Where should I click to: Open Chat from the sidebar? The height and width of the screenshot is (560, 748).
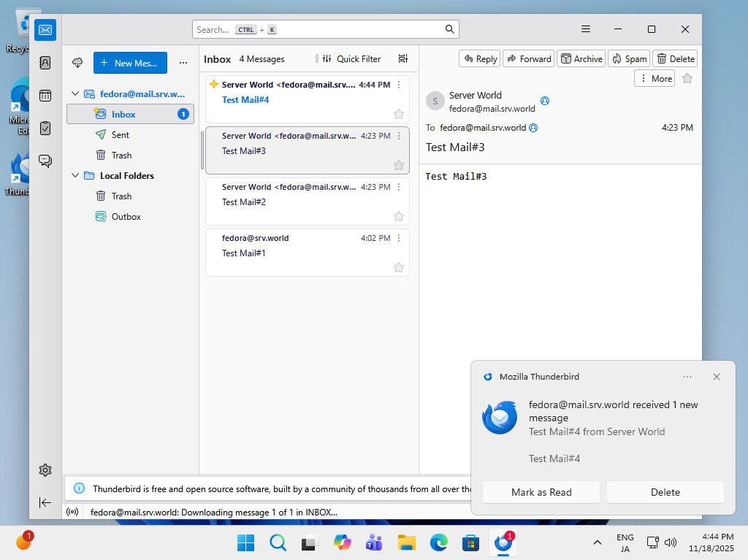click(45, 160)
